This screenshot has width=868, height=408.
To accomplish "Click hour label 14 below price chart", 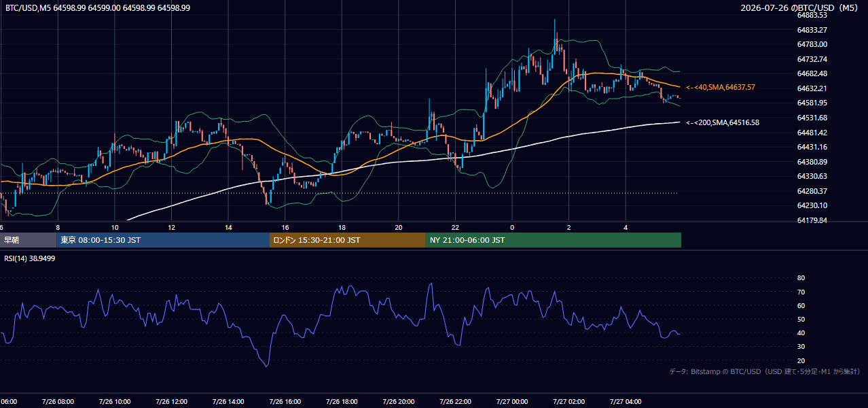I will pyautogui.click(x=228, y=227).
